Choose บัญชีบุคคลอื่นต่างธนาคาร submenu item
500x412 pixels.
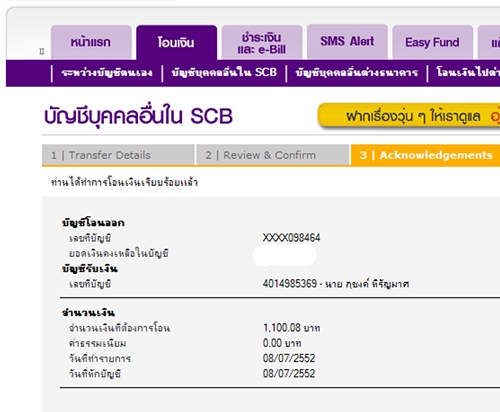coord(356,72)
